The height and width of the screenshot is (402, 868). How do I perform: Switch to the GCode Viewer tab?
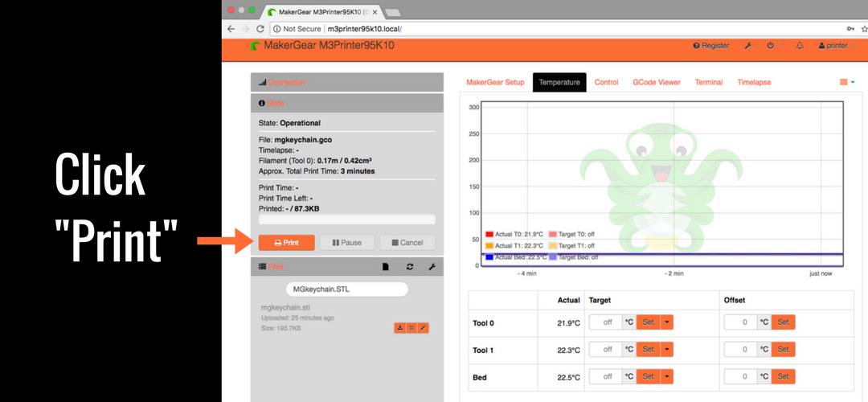tap(657, 82)
